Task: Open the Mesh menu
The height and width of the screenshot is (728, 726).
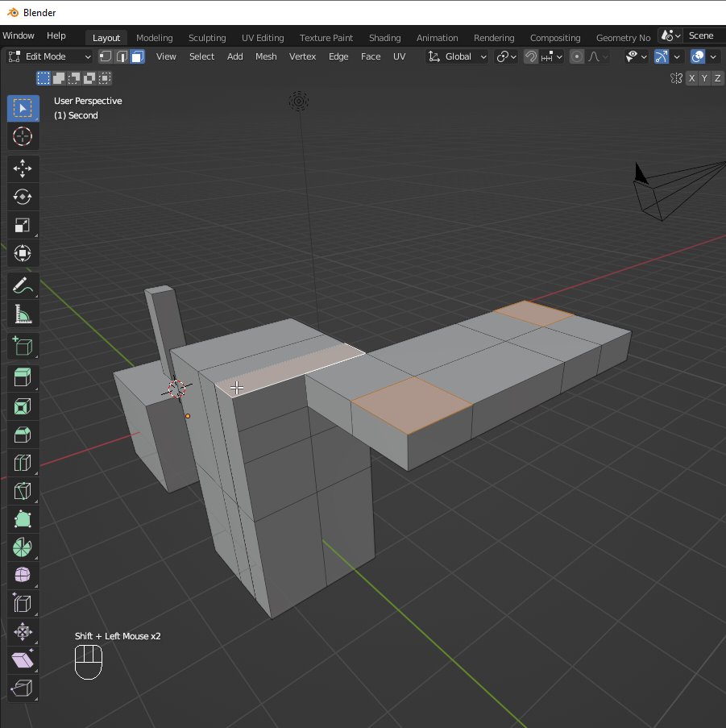Action: (266, 56)
